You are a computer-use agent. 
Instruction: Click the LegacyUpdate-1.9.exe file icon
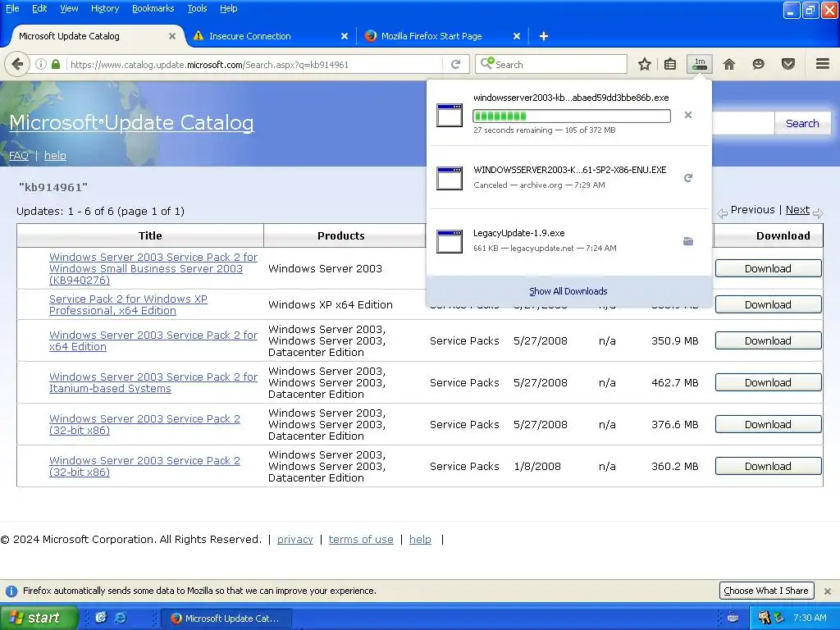coord(450,241)
